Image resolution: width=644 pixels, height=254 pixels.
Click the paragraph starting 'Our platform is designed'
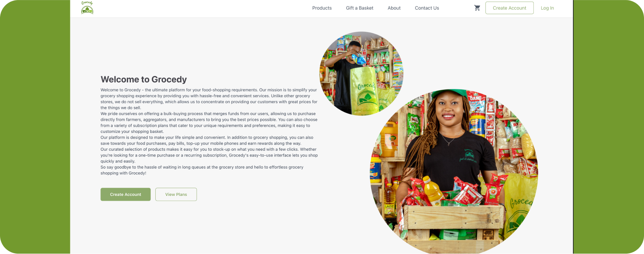[x=207, y=140]
